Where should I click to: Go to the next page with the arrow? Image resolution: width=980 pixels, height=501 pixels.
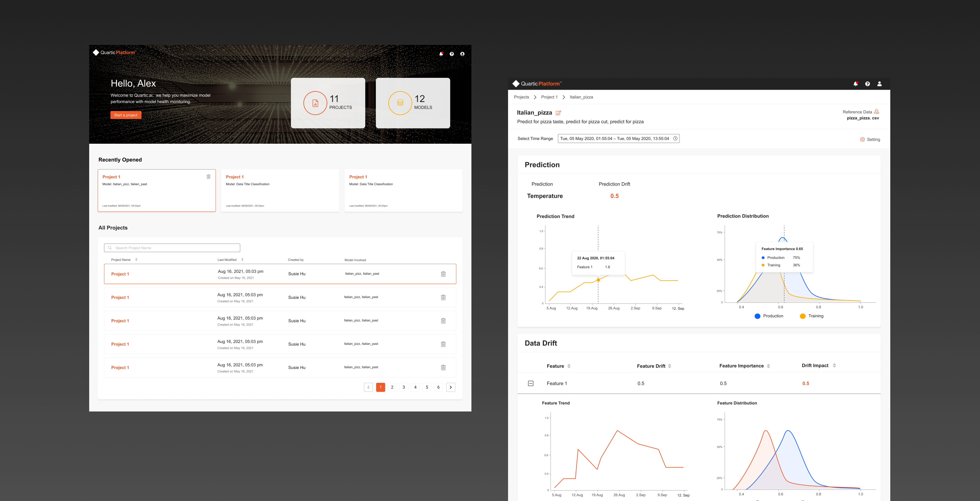coord(450,387)
